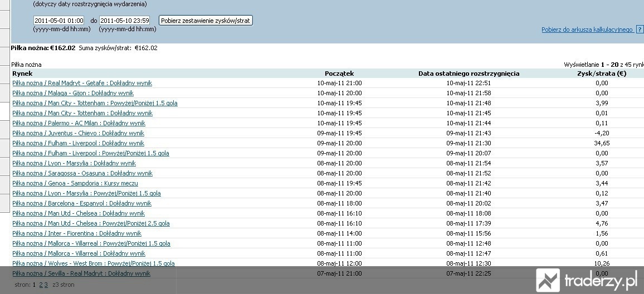Open Genoa - Sampdoria Kursy meczu
This screenshot has height=294, width=644.
coord(75,184)
